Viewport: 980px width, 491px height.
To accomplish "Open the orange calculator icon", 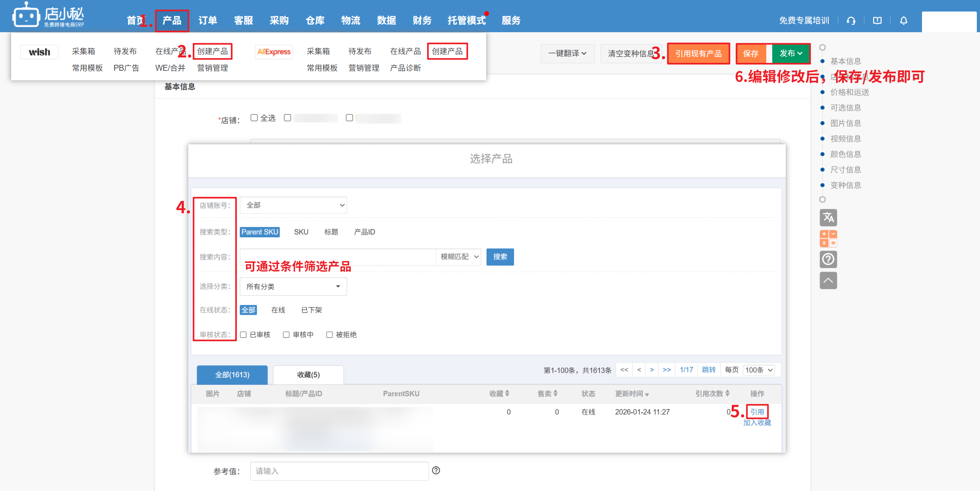I will (828, 239).
